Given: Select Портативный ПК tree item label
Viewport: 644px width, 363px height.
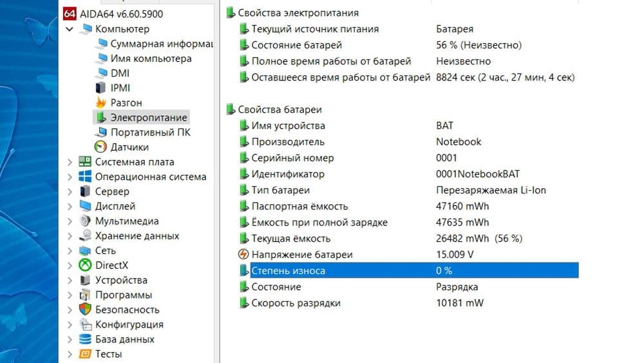Looking at the screenshot, I should 151,132.
